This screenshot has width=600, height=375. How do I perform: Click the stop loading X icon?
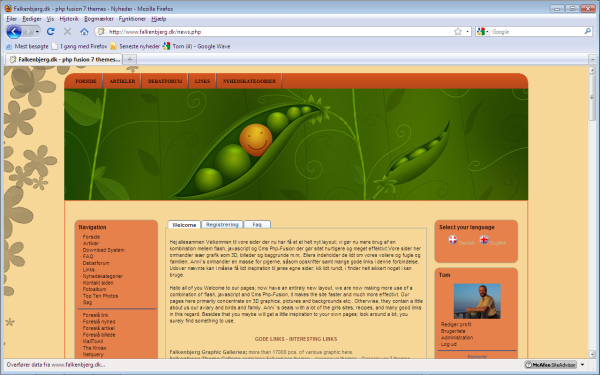pos(67,32)
